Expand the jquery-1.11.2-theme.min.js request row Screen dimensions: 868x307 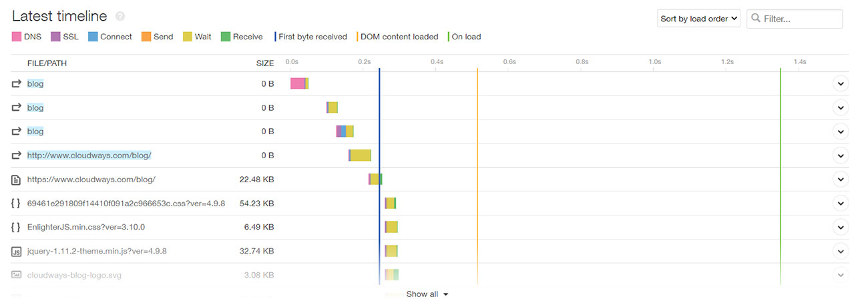841,252
